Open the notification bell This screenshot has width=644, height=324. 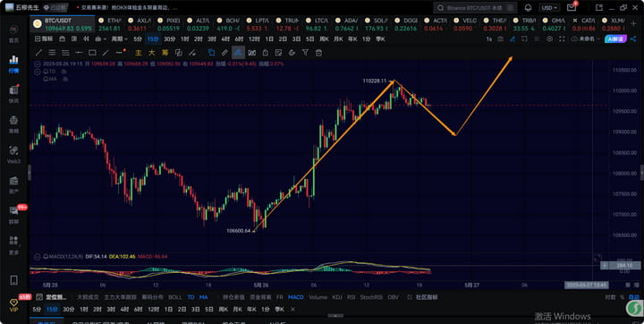(x=529, y=8)
